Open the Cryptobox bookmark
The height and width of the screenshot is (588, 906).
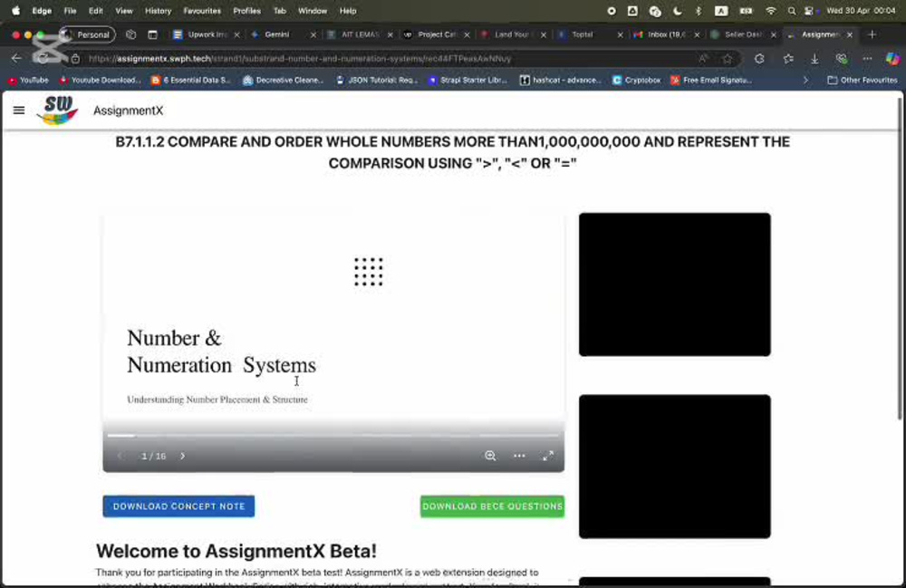coord(636,81)
